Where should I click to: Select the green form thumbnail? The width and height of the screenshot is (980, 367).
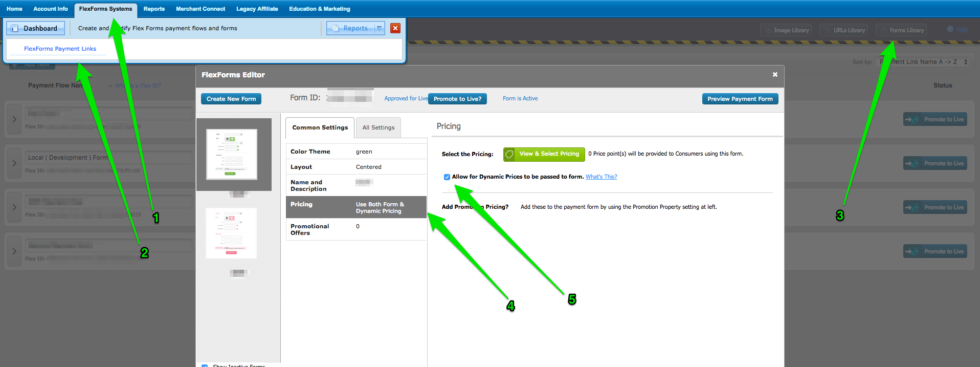(232, 154)
